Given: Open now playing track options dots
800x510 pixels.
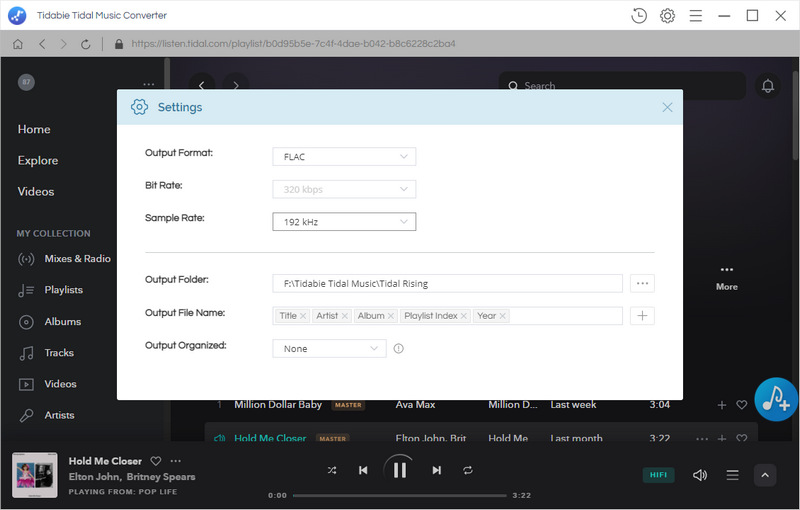Looking at the screenshot, I should pos(176,461).
